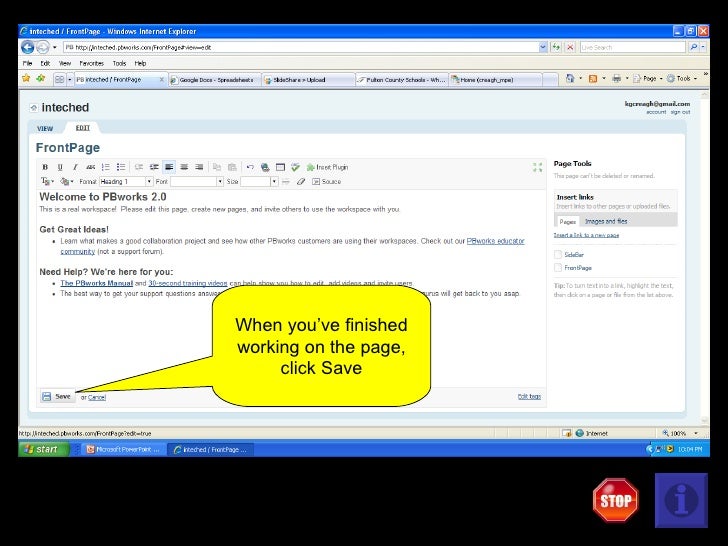The image size is (728, 546).
Task: Insert a table into the page
Action: (280, 167)
